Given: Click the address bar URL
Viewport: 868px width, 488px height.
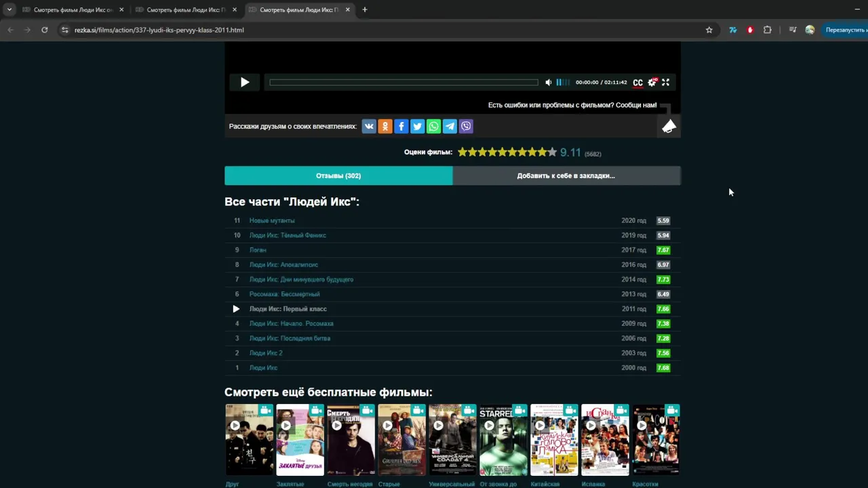Looking at the screenshot, I should tap(159, 30).
